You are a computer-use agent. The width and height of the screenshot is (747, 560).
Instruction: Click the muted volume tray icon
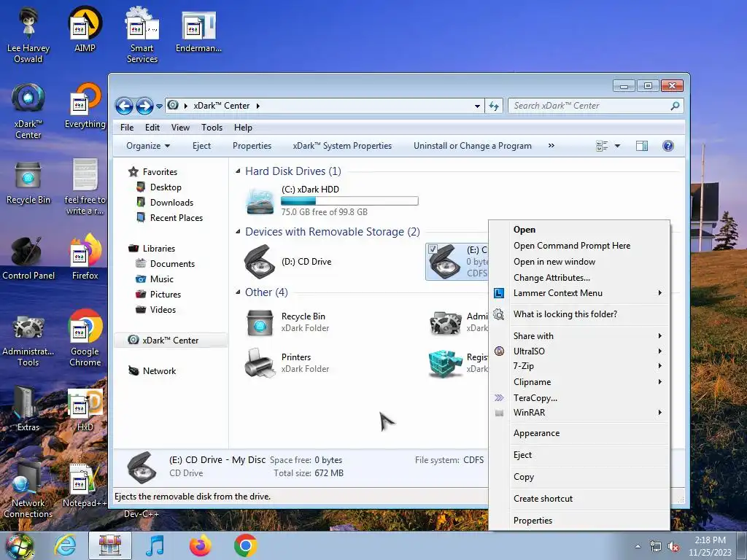(x=673, y=547)
